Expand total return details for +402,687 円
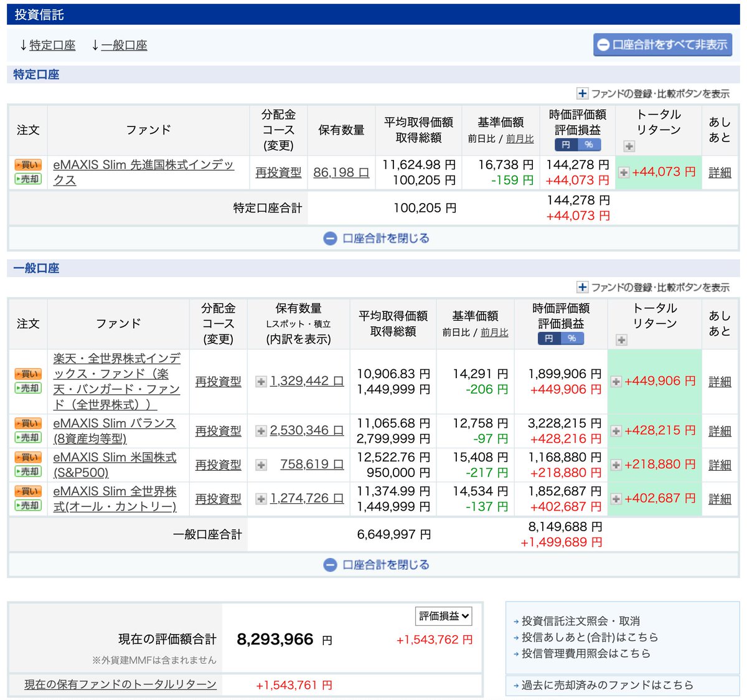The height and width of the screenshot is (700, 747). pyautogui.click(x=616, y=499)
